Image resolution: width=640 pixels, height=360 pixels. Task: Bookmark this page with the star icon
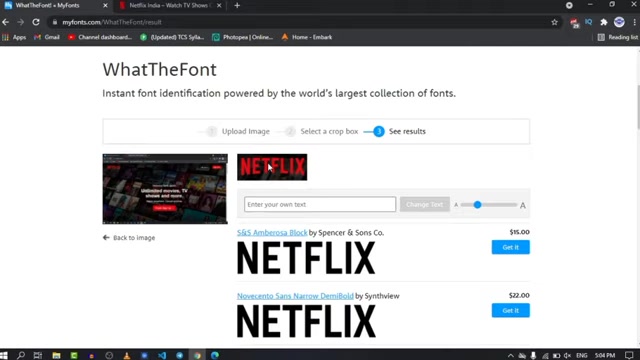point(554,22)
